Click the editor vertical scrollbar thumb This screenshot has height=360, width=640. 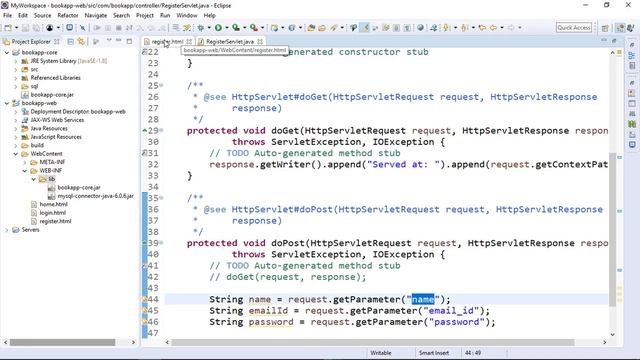pyautogui.click(x=612, y=229)
